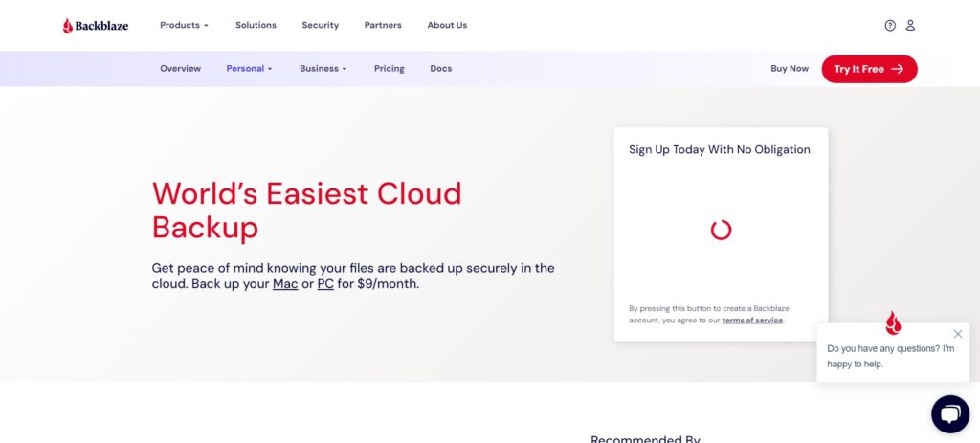Open the Solutions menu item
Image resolution: width=980 pixels, height=443 pixels.
(x=256, y=25)
